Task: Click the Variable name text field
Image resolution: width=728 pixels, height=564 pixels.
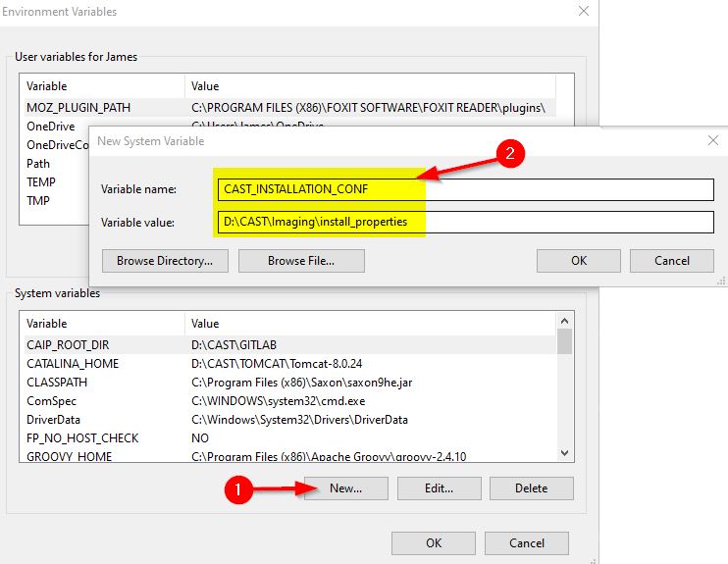Action: coord(465,189)
